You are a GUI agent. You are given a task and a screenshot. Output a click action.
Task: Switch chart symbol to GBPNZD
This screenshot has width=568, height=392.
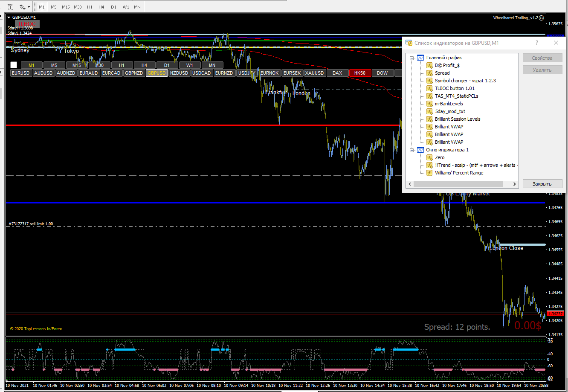[x=134, y=73]
